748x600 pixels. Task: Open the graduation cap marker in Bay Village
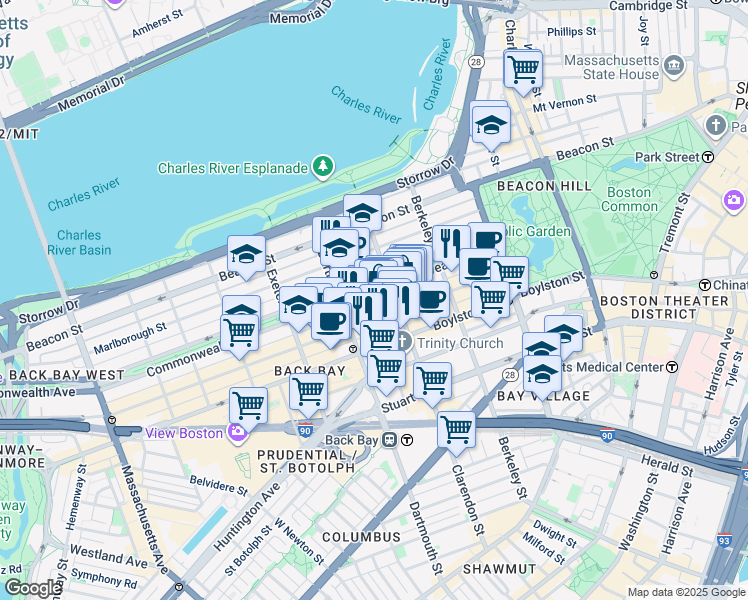pos(542,374)
